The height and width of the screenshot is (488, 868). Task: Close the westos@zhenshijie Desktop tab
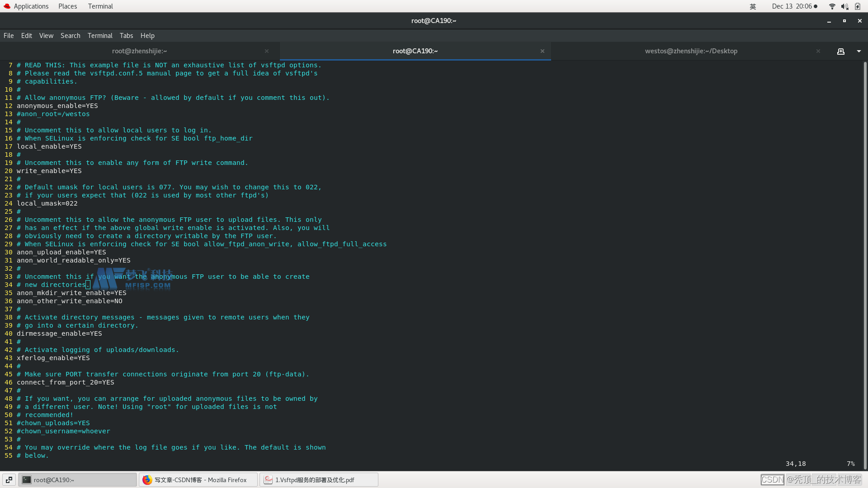[x=818, y=51]
